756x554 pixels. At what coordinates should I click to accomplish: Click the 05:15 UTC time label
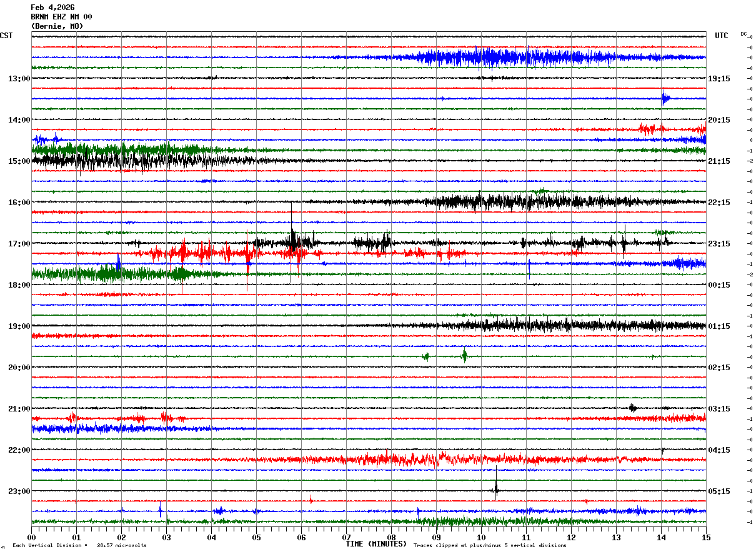click(x=719, y=491)
